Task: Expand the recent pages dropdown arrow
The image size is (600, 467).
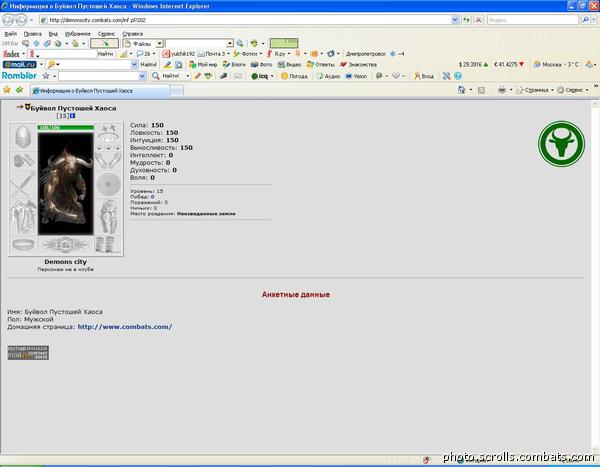Action: 32,20
